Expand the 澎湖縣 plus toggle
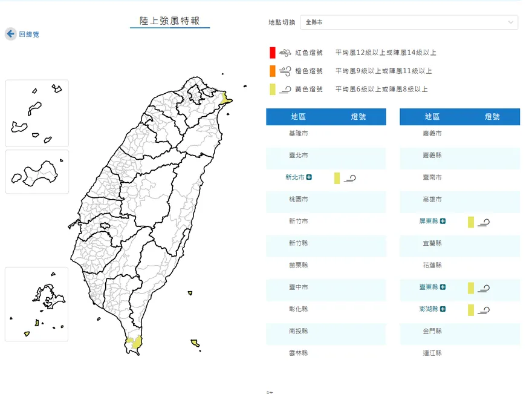This screenshot has width=532, height=394. pos(443,309)
